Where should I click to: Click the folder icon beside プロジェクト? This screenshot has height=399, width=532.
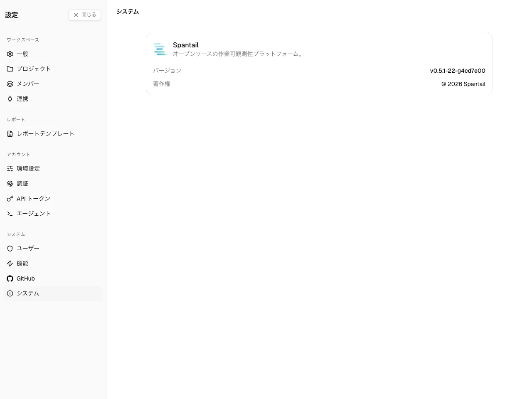[10, 69]
